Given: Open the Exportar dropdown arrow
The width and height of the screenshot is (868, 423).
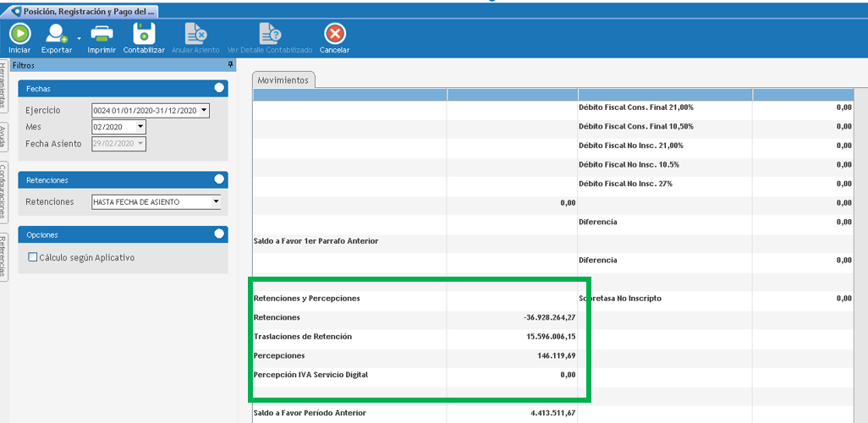Looking at the screenshot, I should (79, 39).
